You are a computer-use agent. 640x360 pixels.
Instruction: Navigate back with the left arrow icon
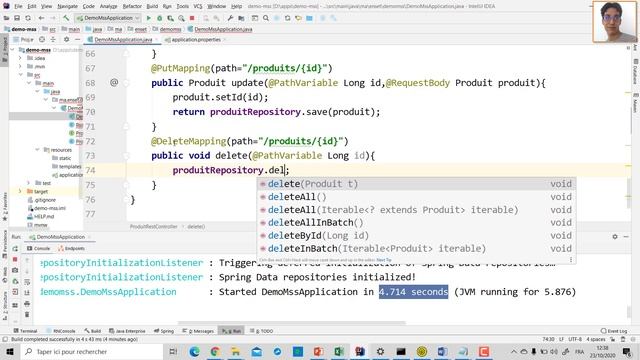(41, 18)
